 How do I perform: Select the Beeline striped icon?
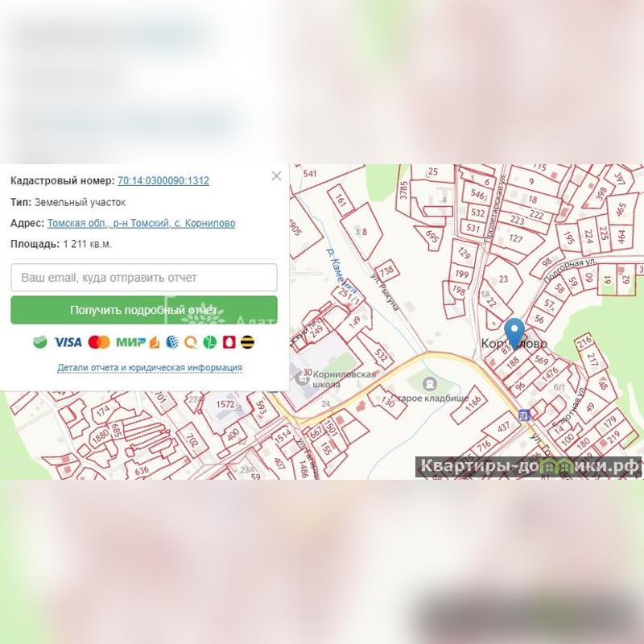(x=247, y=342)
